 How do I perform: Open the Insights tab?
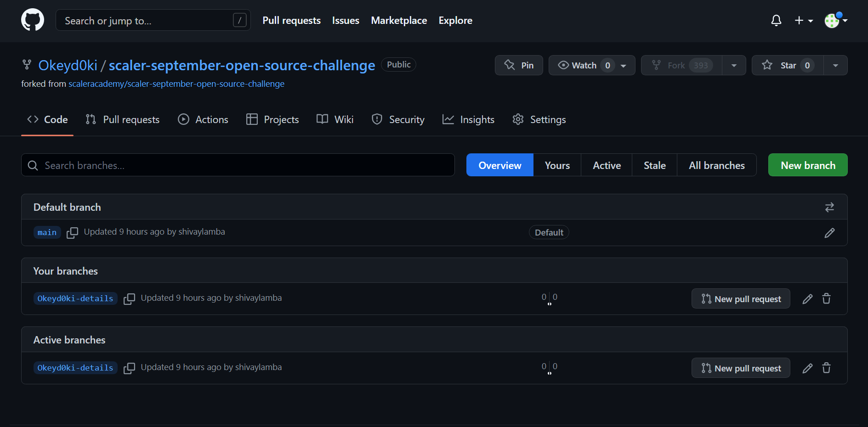tap(468, 119)
